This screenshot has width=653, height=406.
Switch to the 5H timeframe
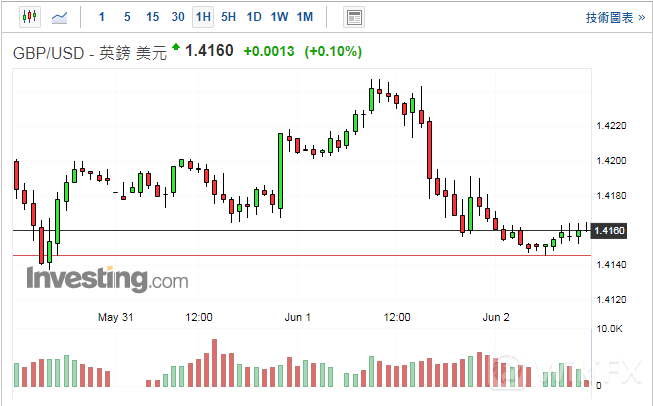[x=229, y=17]
